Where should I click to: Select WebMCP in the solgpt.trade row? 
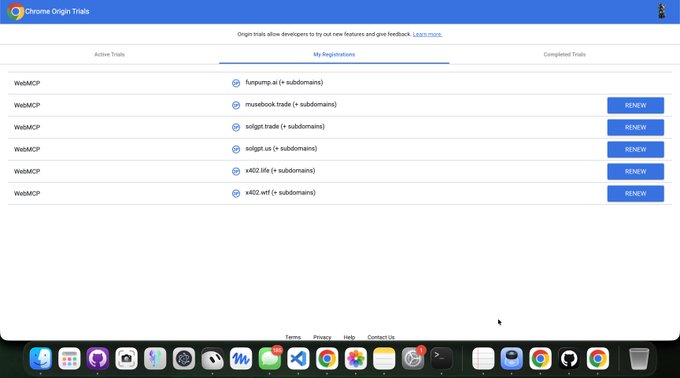point(27,127)
